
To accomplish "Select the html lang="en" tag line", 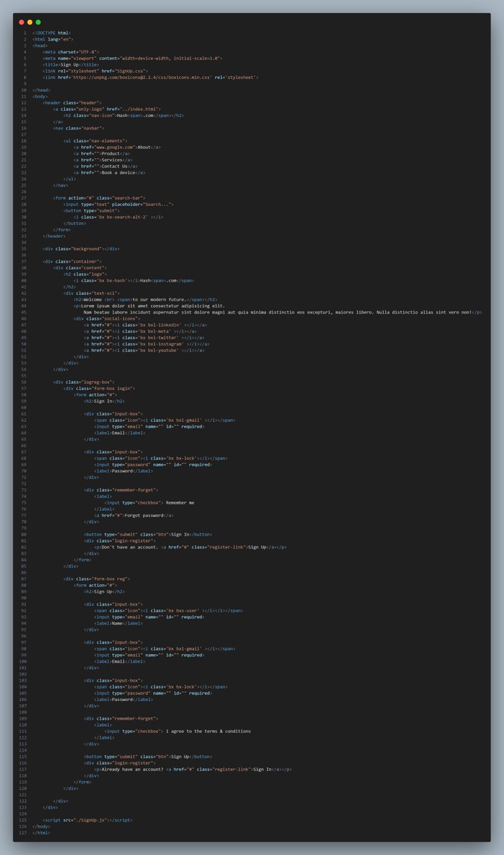I will pos(52,39).
